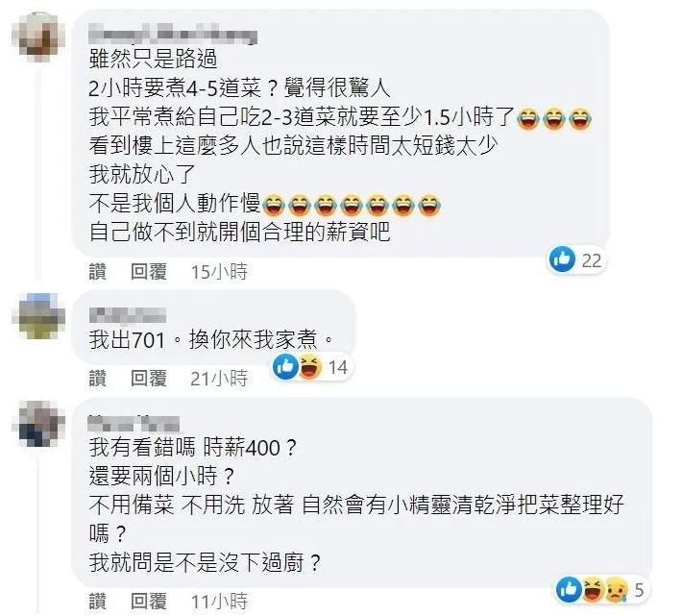The height and width of the screenshot is (616, 682).
Task: Click the like reaction icon showing 22
Action: coord(562,259)
